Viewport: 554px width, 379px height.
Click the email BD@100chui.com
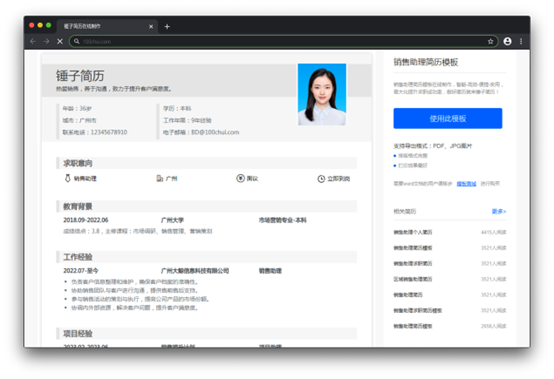point(215,132)
